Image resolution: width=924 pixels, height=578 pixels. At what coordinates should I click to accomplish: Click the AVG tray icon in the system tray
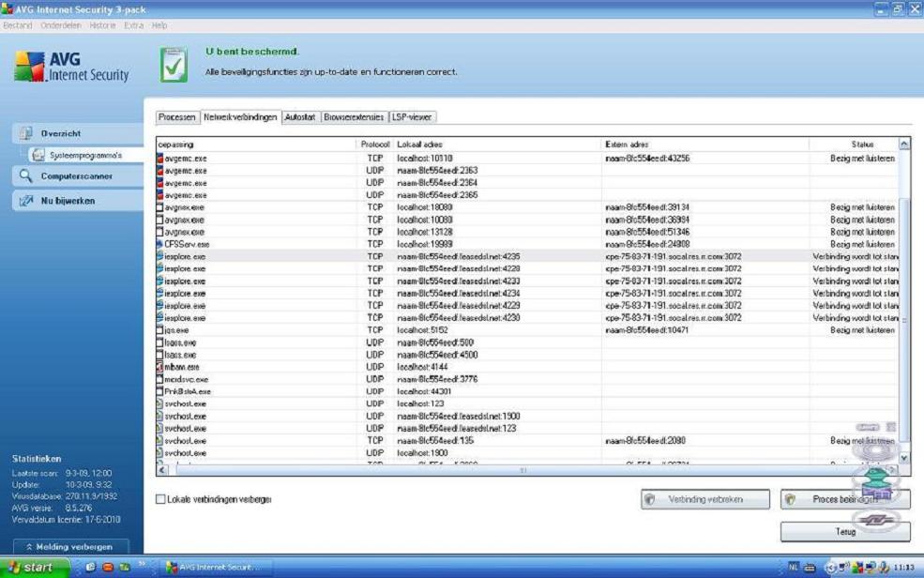[x=857, y=568]
